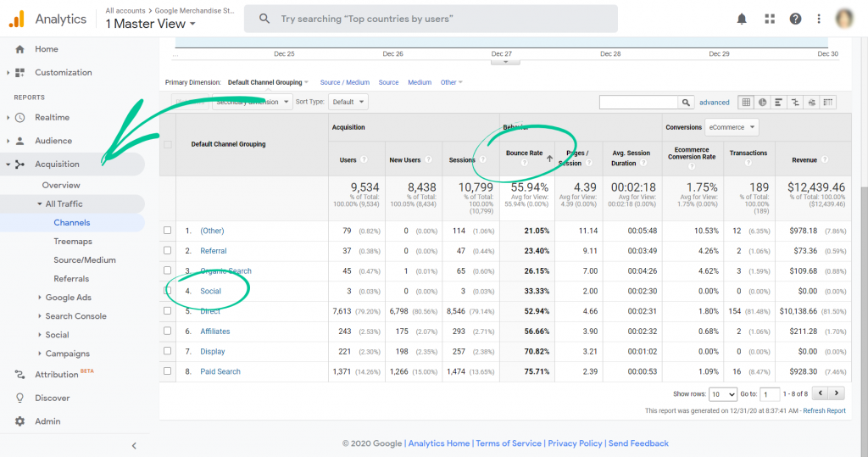Image resolution: width=868 pixels, height=457 pixels.
Task: Click the Discover lightbulb icon
Action: (x=20, y=398)
